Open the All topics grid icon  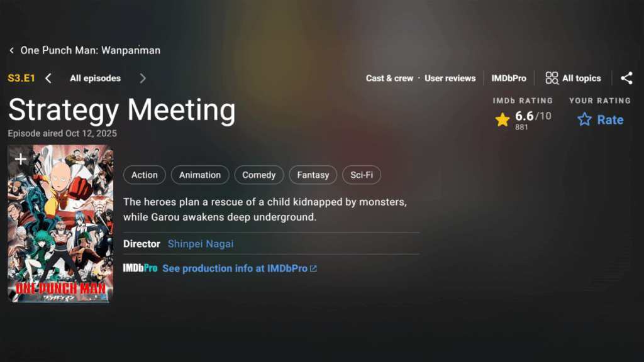coord(552,79)
